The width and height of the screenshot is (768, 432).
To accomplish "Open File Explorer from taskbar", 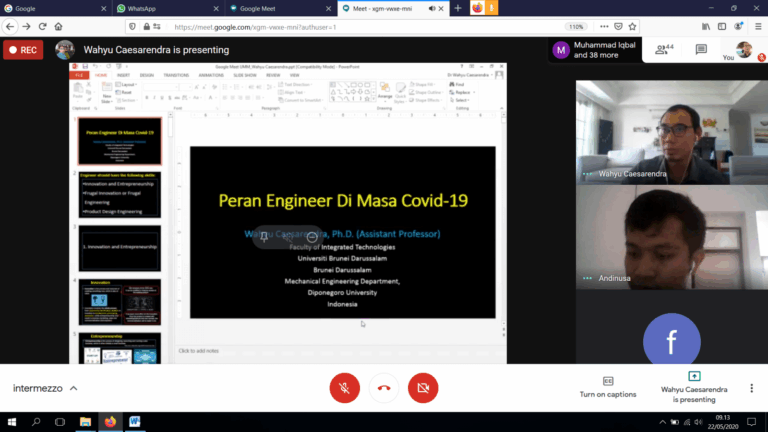I will point(85,422).
